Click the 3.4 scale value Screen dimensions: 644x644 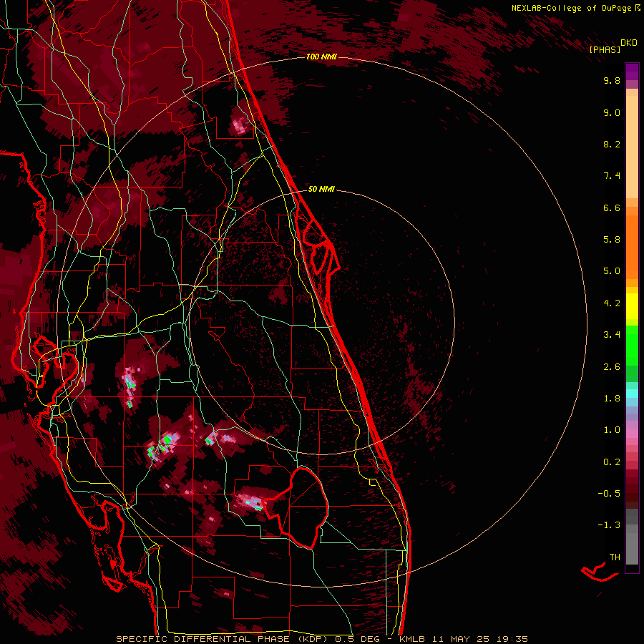(x=612, y=335)
